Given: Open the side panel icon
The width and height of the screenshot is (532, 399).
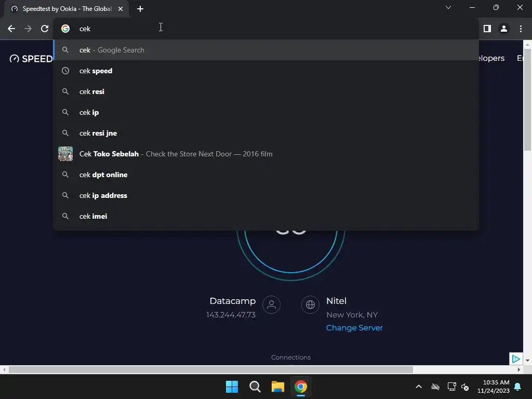Looking at the screenshot, I should point(487,29).
